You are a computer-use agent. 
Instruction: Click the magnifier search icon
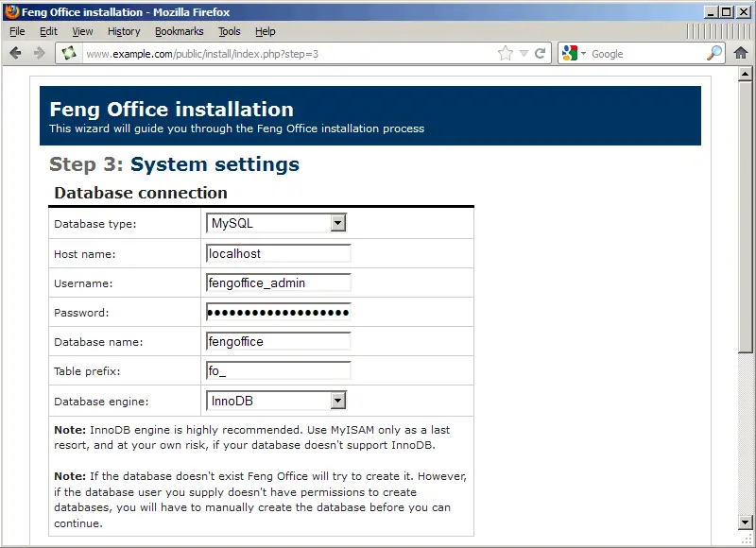click(x=714, y=53)
